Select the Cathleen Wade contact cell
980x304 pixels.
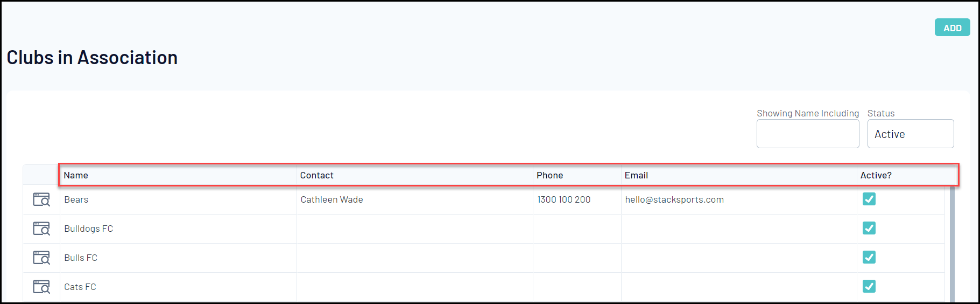[332, 199]
